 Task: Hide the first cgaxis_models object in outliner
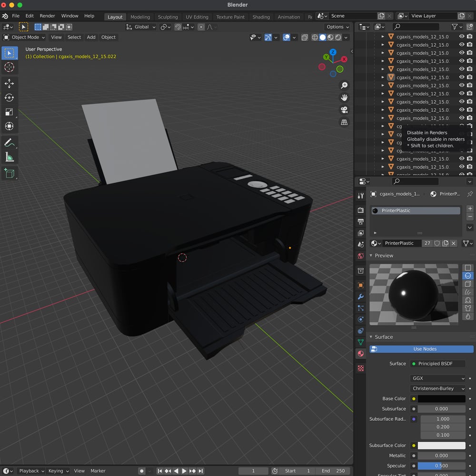point(461,37)
